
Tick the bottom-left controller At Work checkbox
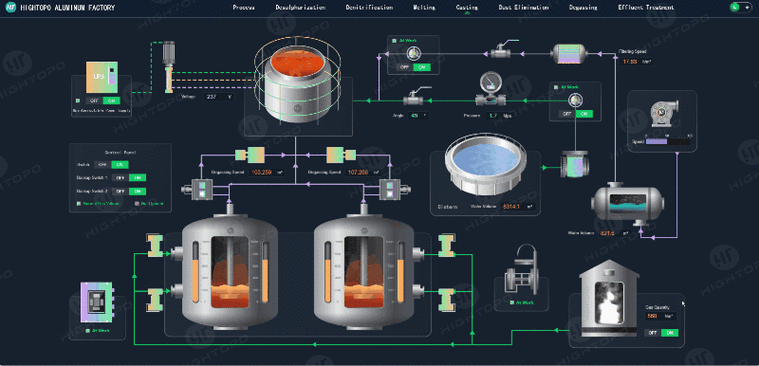point(88,331)
